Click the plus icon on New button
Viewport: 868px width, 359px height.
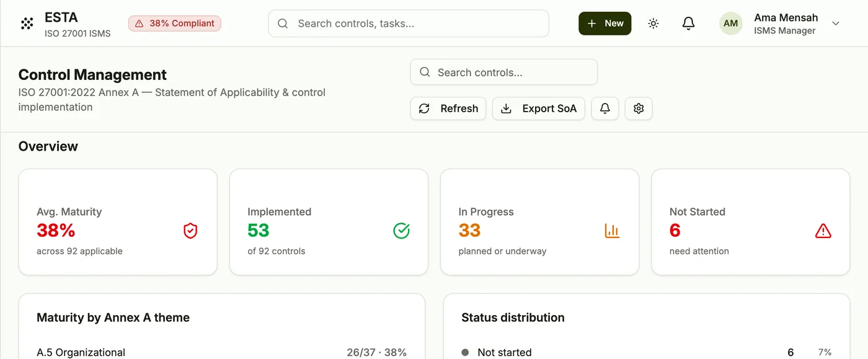tap(591, 24)
